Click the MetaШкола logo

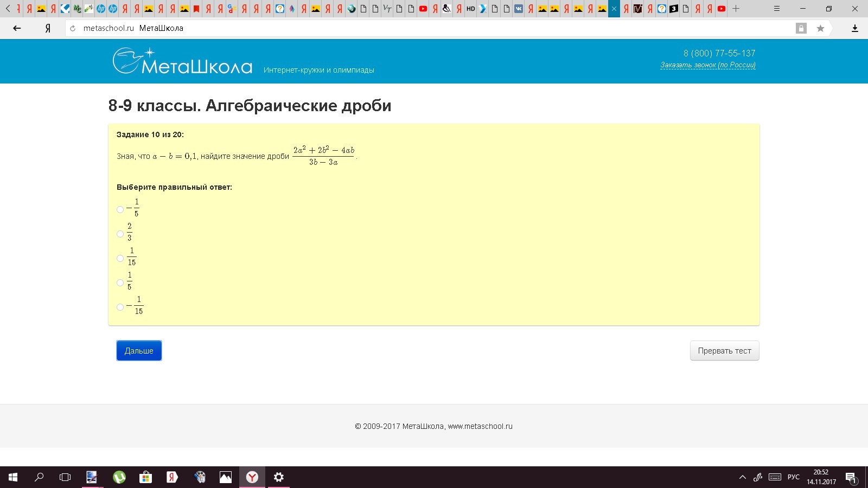coord(182,61)
